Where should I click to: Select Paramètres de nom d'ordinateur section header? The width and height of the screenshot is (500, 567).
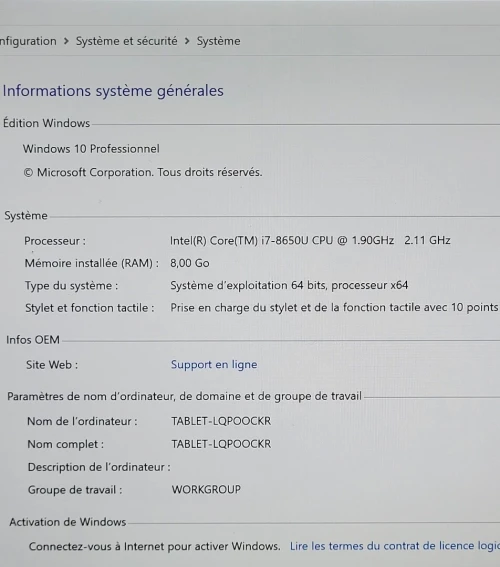(184, 396)
